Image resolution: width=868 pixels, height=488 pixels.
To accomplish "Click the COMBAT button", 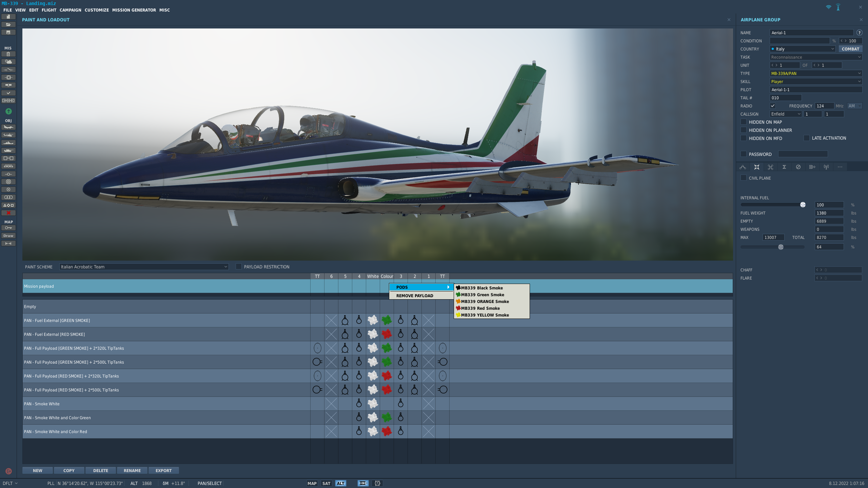I will pyautogui.click(x=850, y=49).
